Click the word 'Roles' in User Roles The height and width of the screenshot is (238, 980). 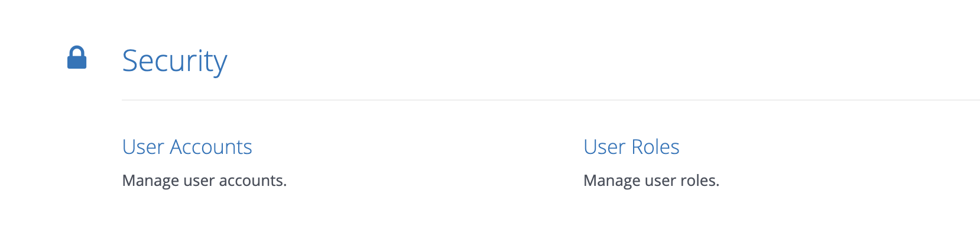point(656,147)
